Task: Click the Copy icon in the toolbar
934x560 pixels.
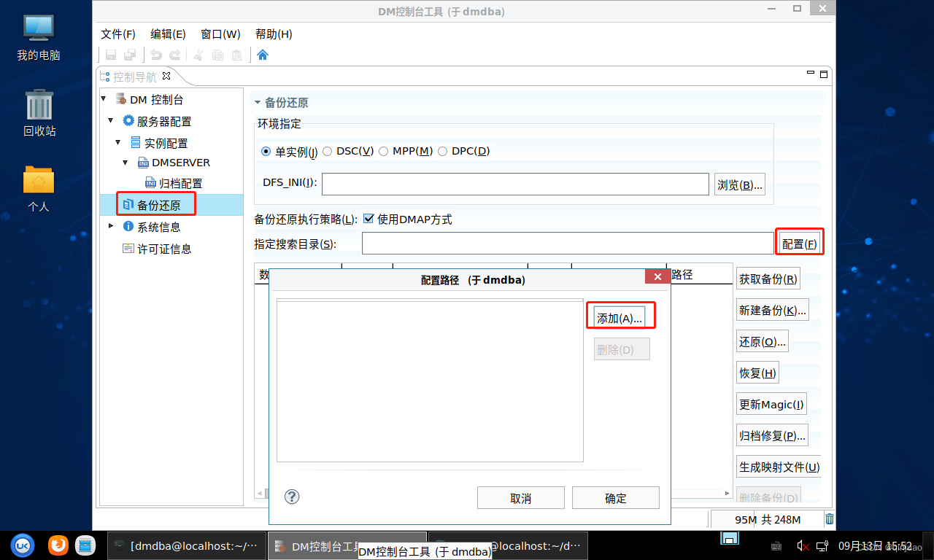Action: tap(217, 55)
